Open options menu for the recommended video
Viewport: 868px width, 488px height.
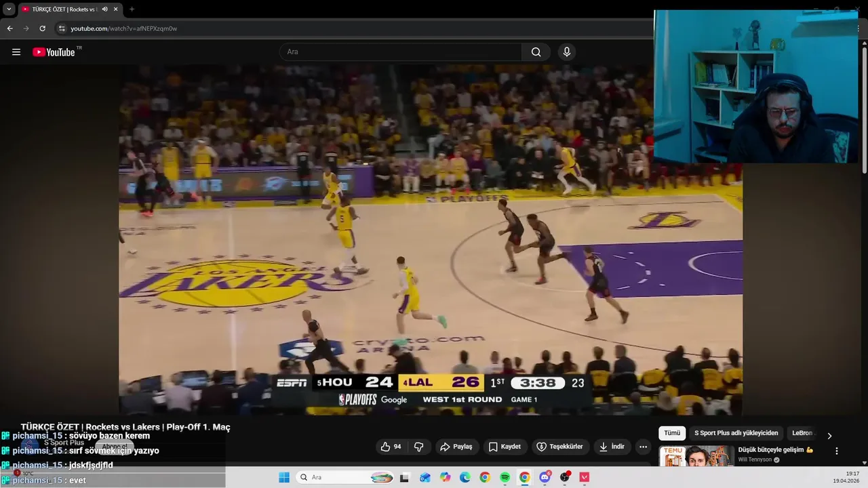coord(836,451)
